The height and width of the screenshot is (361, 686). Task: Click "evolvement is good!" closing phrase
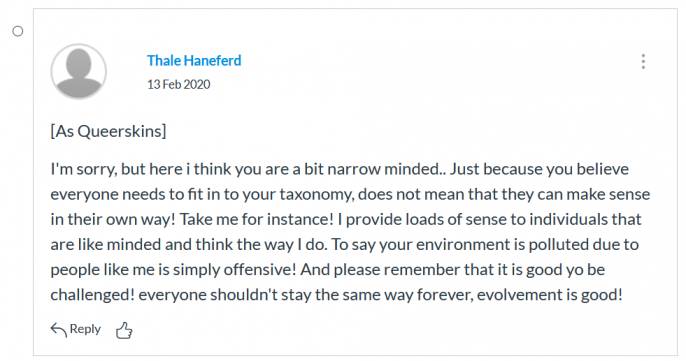(550, 294)
